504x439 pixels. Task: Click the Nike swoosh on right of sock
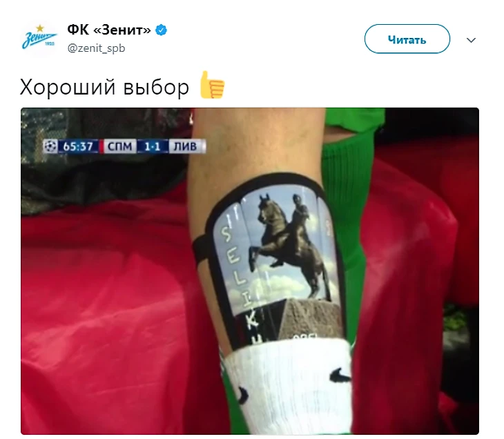coord(340,375)
